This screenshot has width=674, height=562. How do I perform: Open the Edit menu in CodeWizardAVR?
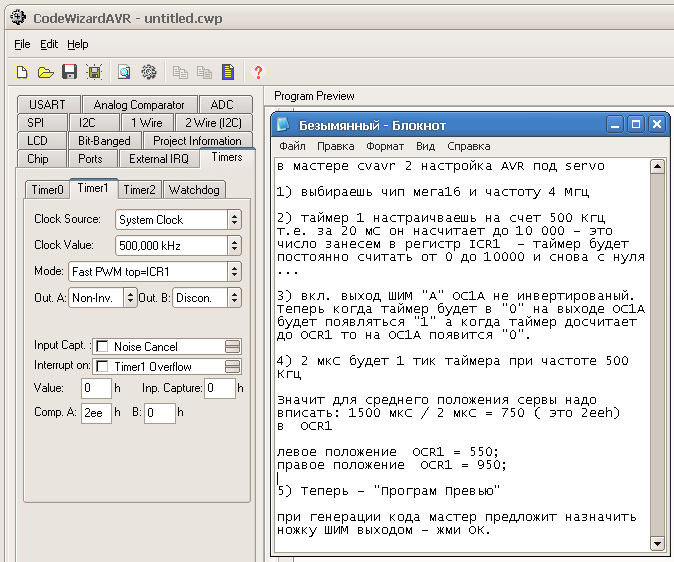coord(49,44)
